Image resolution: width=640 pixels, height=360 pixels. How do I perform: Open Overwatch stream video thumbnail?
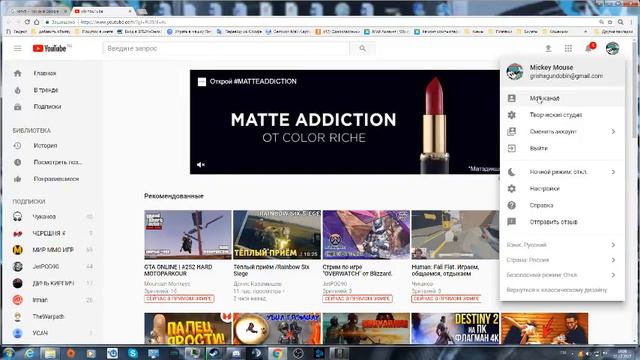366,235
